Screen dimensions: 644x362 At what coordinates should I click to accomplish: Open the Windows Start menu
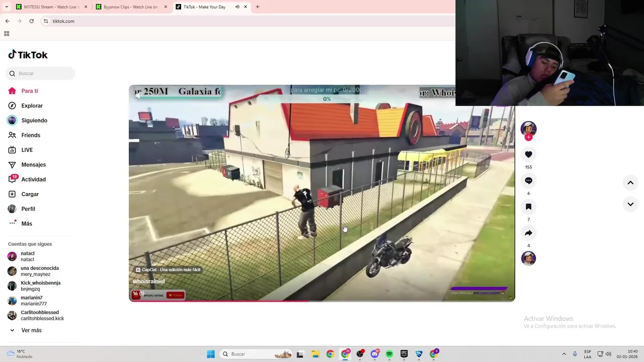pos(211,354)
